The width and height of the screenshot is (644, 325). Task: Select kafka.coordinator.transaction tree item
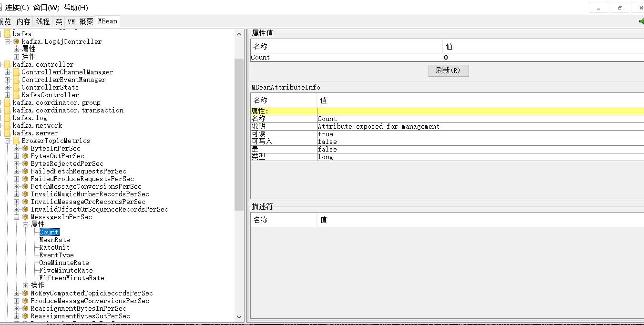(68, 110)
